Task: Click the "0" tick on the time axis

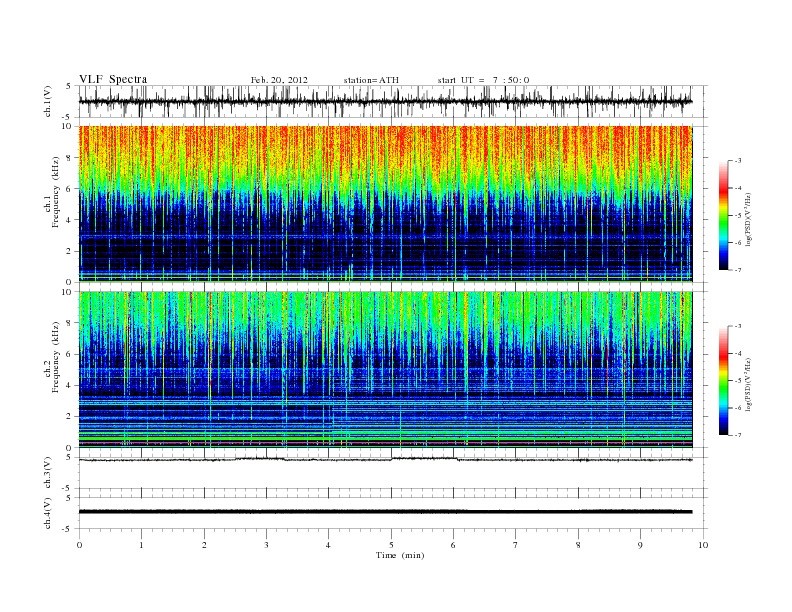Action: pyautogui.click(x=79, y=545)
